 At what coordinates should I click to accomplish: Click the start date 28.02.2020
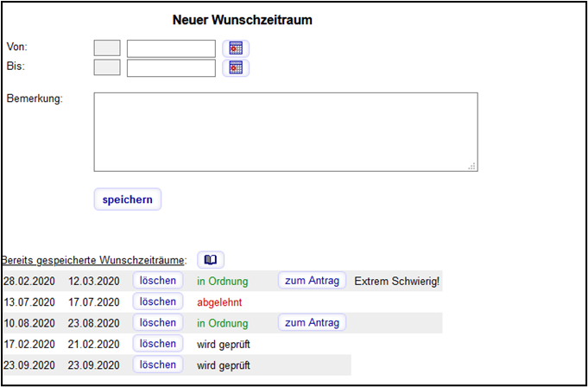(28, 282)
